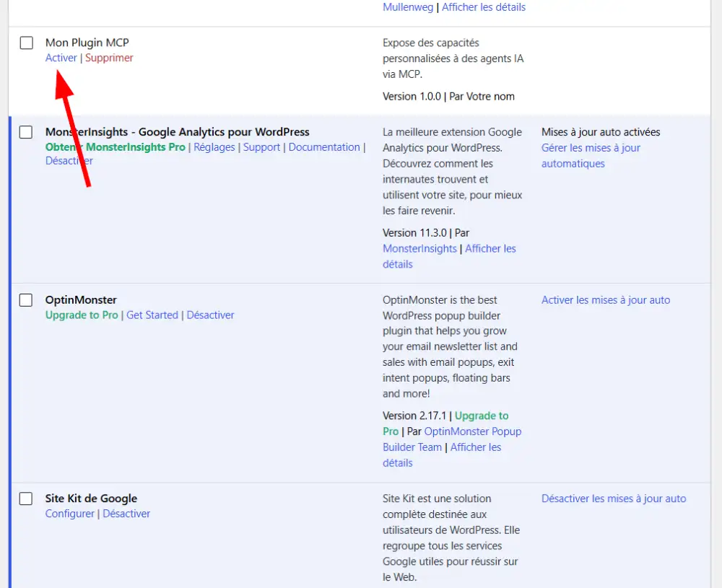722x588 pixels.
Task: Click the "Site Kit de Google" plugin name
Action: click(91, 499)
